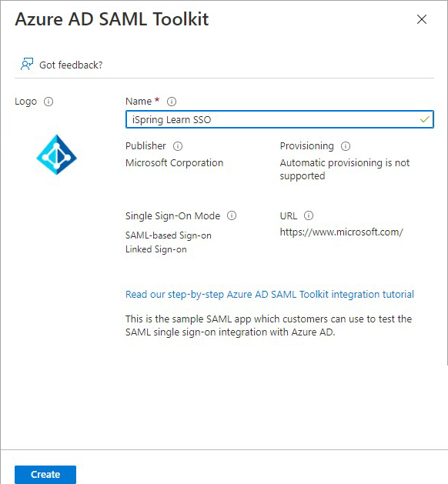
Task: Click green validation checkmark in Name field
Action: tap(425, 119)
